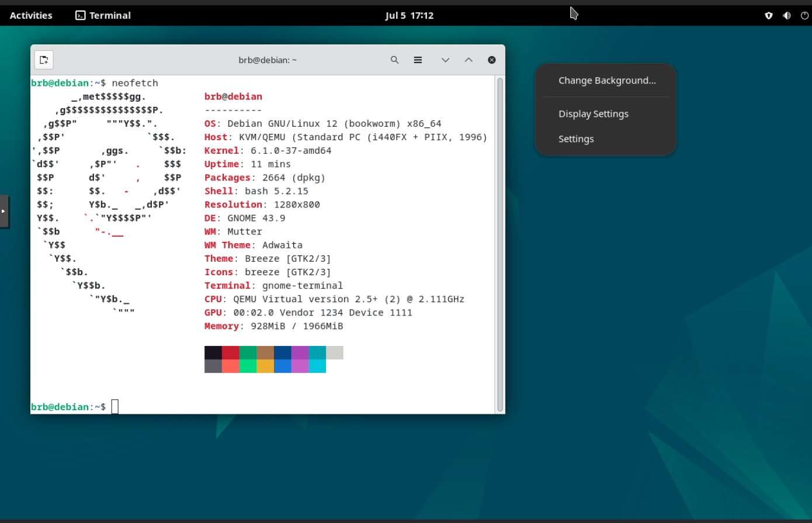
Task: Open the clock calendar dropdown
Action: (409, 16)
